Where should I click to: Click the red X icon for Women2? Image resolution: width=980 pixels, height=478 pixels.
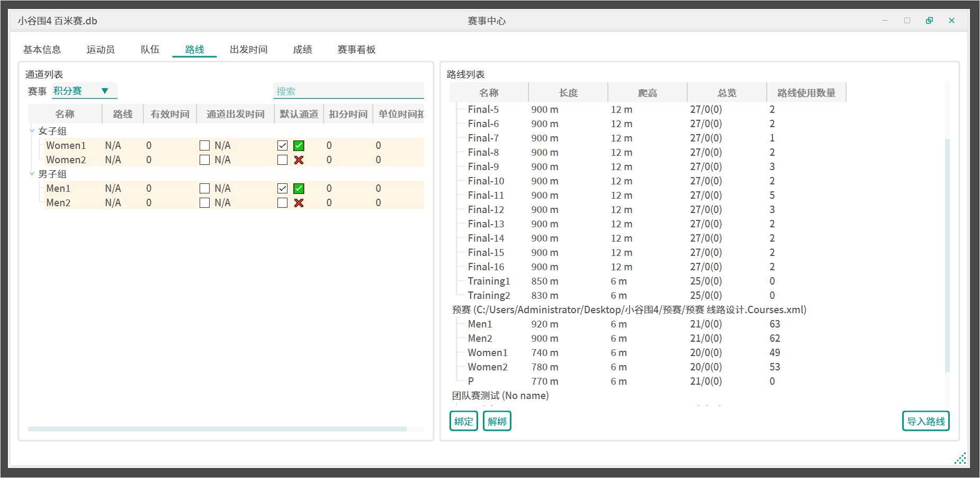pos(299,160)
